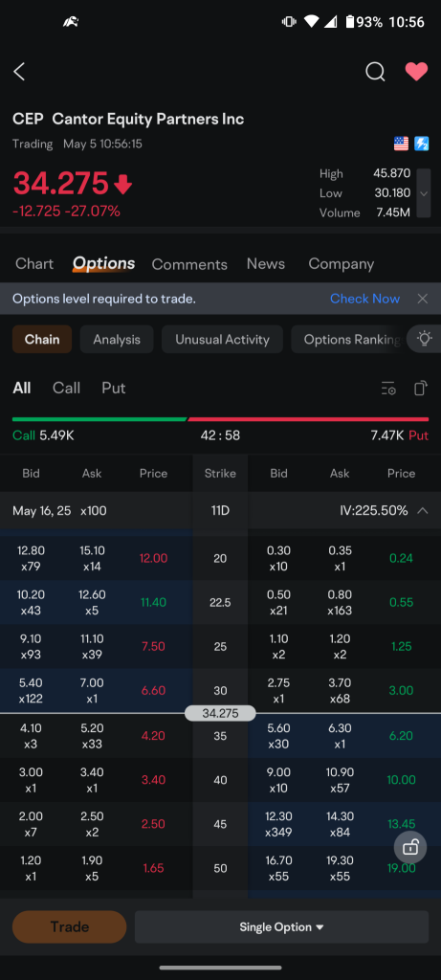The height and width of the screenshot is (980, 441).
Task: Tap the Check Now link
Action: click(364, 299)
